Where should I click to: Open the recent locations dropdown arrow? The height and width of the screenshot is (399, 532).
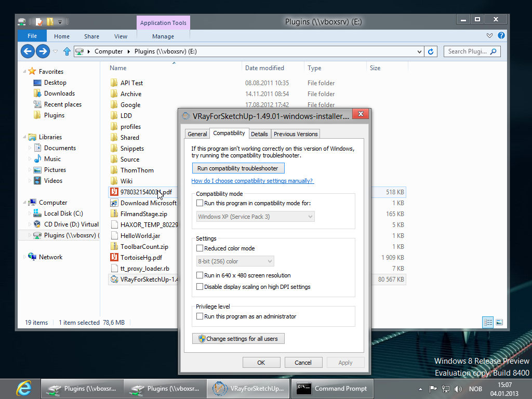point(55,51)
